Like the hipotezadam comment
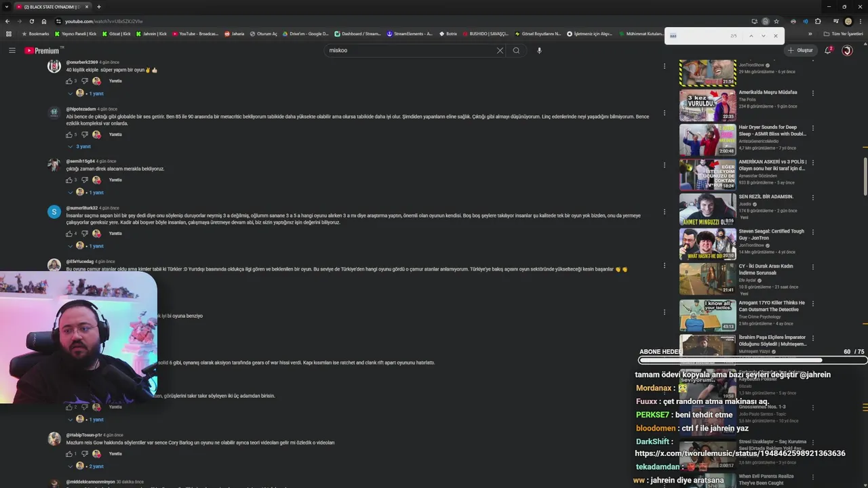The height and width of the screenshot is (488, 868). coord(69,134)
